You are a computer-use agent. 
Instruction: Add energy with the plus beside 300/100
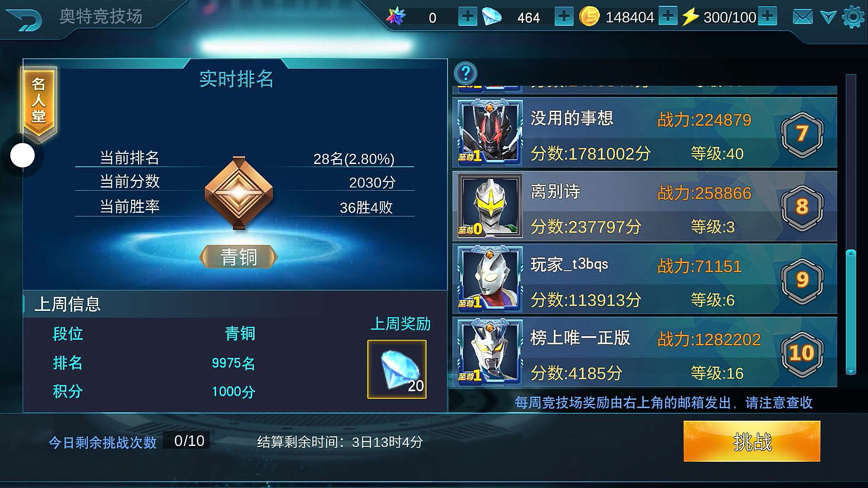pos(767,17)
